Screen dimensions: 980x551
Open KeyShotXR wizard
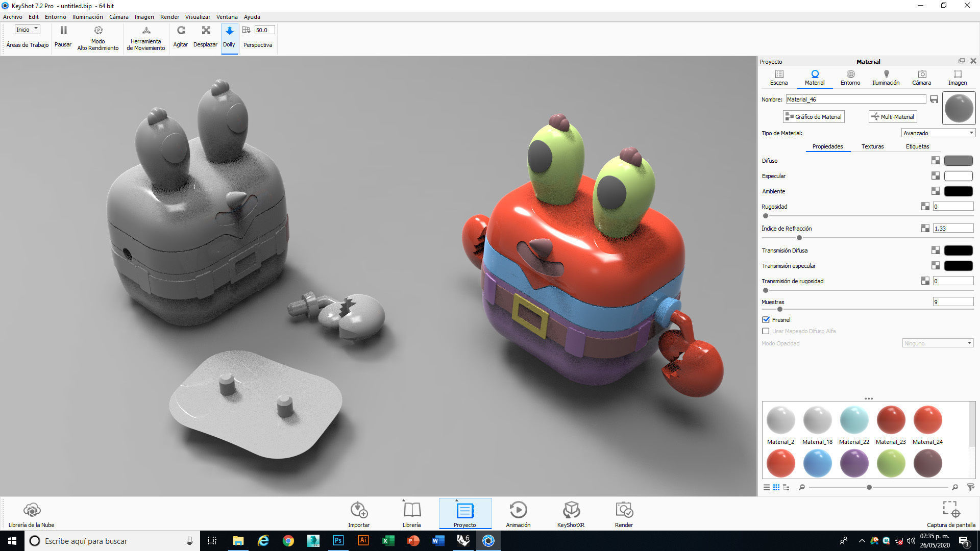tap(571, 514)
